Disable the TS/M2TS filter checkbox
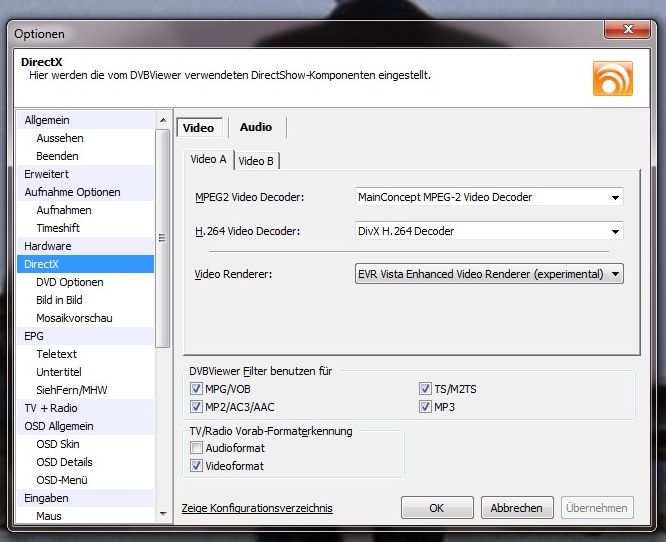The image size is (666, 542). [x=426, y=389]
